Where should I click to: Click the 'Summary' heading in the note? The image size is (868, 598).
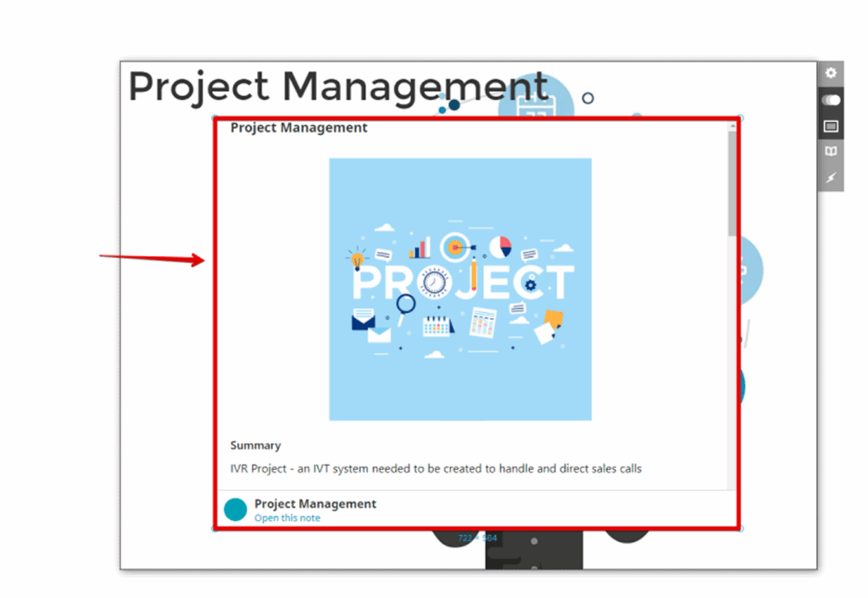point(255,445)
